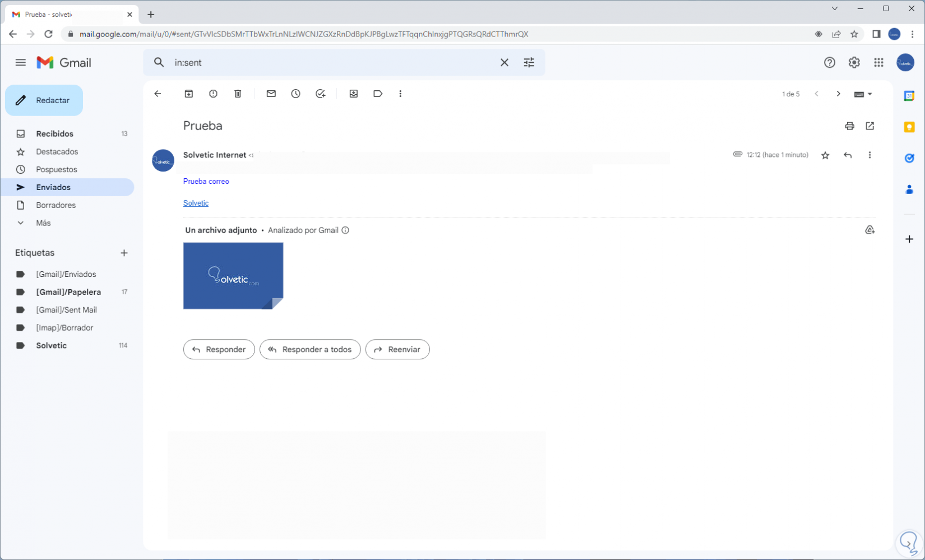
Task: Open the email in a new window
Action: point(870,126)
